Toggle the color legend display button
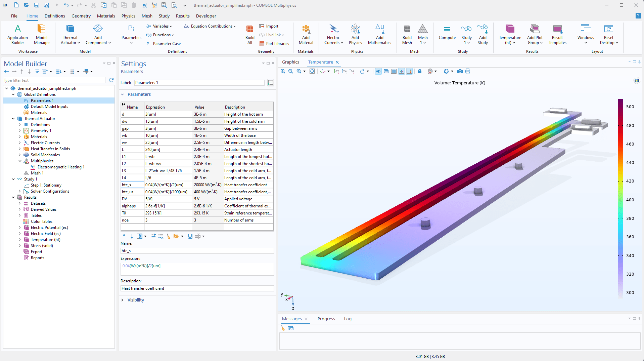 click(409, 71)
